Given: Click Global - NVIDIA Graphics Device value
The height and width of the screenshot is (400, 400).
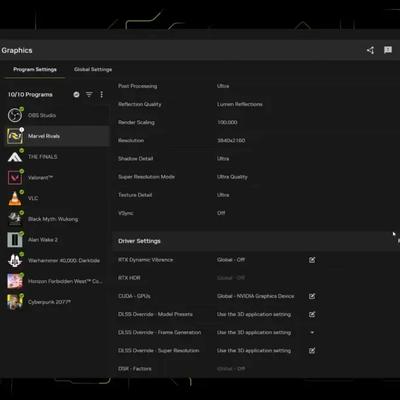Looking at the screenshot, I should coord(256,296).
